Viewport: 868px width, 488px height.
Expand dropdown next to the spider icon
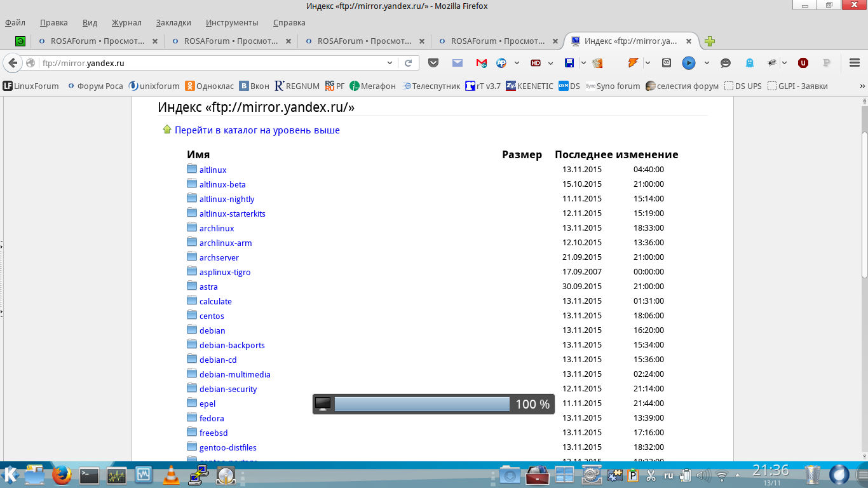point(785,63)
